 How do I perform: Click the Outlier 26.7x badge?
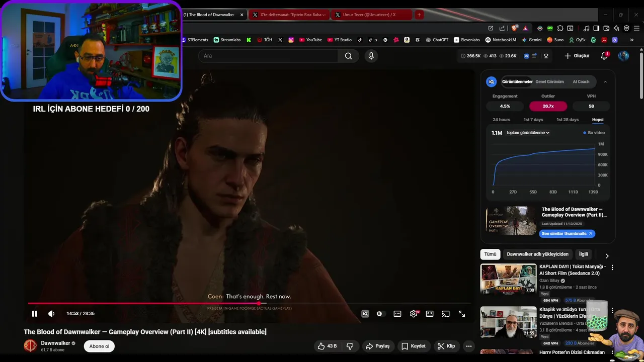(548, 106)
